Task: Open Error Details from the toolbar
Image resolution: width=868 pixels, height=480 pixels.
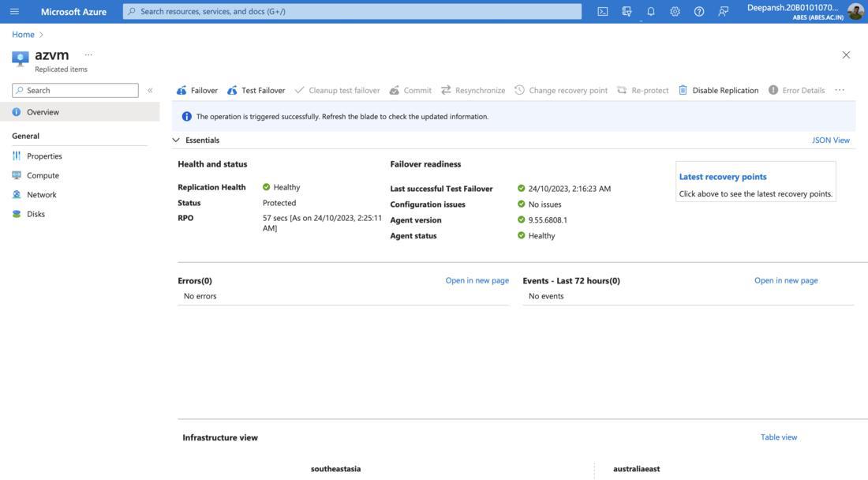Action: point(797,90)
